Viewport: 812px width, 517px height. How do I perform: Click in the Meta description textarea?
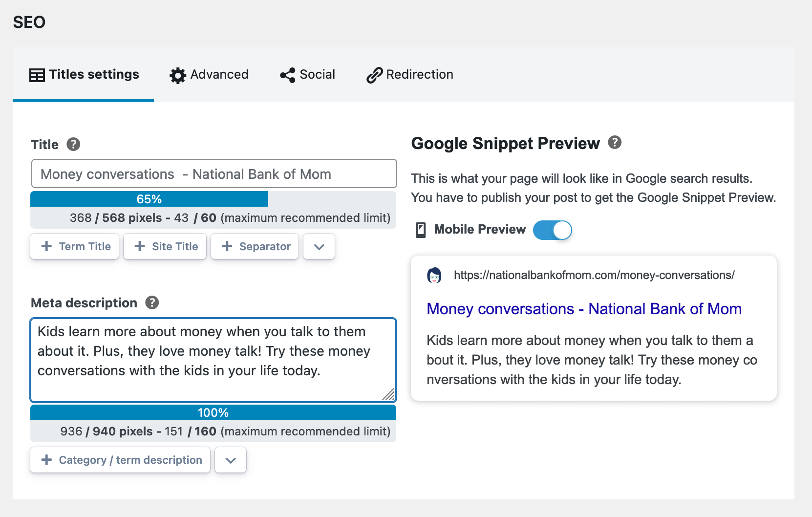pyautogui.click(x=213, y=360)
